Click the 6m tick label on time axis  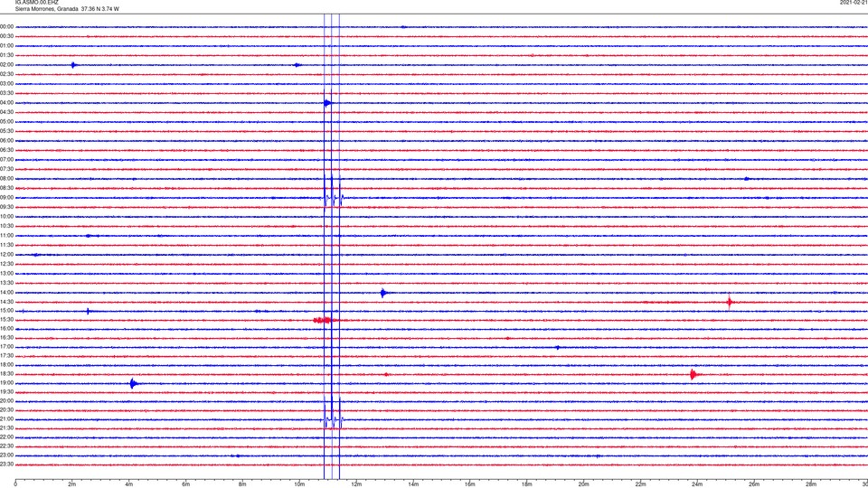[185, 484]
